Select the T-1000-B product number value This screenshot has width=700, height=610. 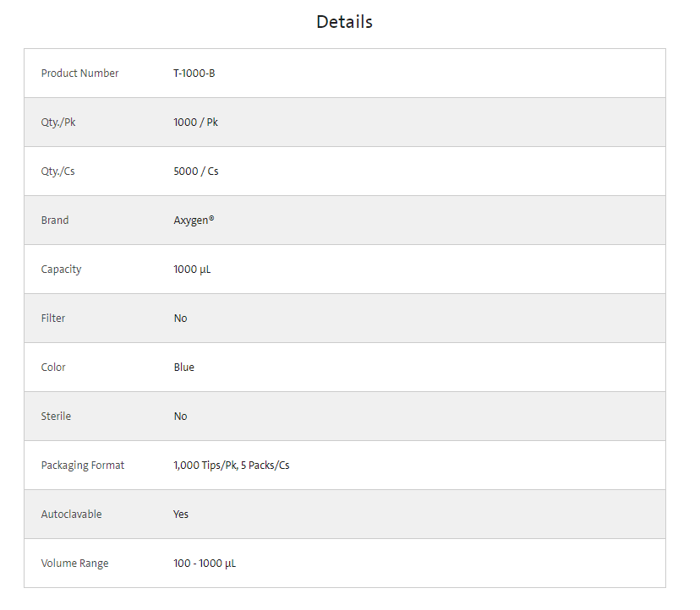(x=194, y=74)
